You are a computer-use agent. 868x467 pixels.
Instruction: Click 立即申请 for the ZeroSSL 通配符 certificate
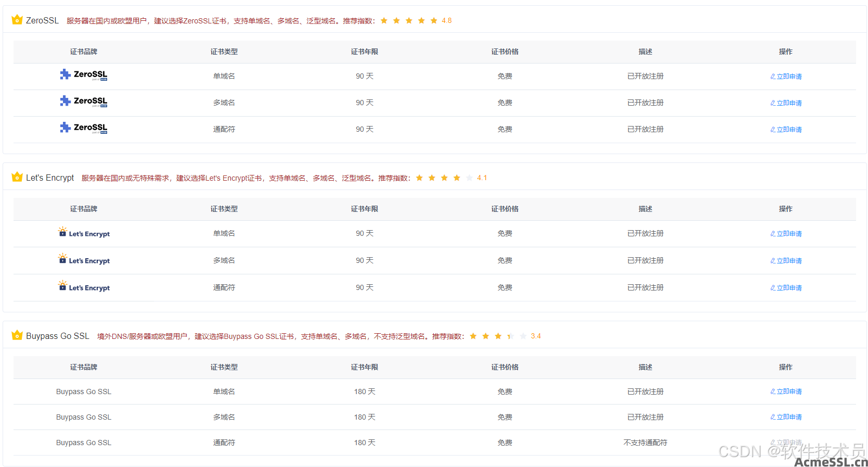[786, 130]
